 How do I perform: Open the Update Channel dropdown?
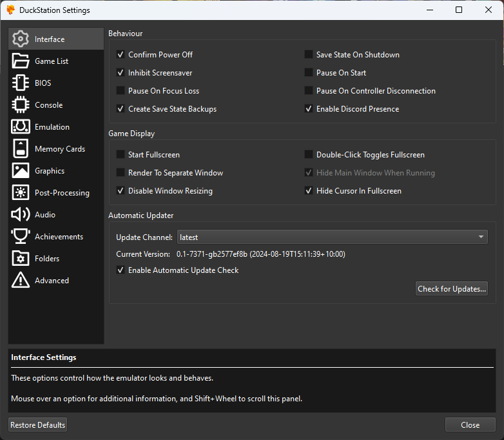[x=333, y=237]
